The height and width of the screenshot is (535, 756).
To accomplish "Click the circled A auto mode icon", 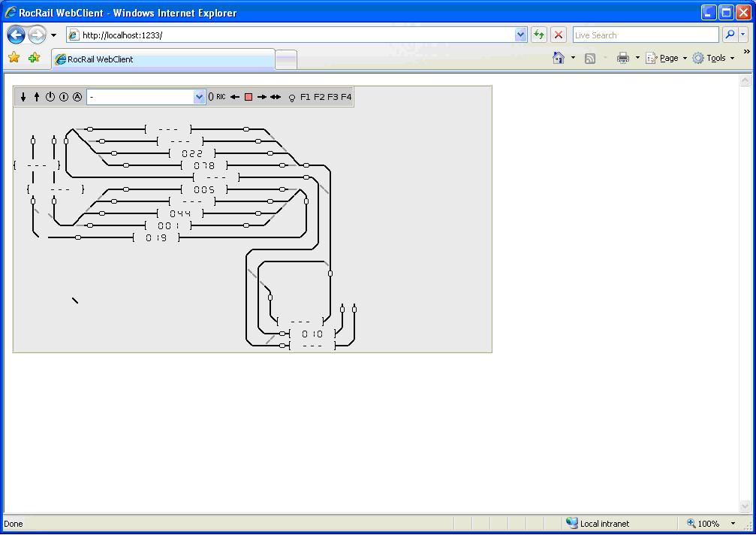I will [x=77, y=97].
